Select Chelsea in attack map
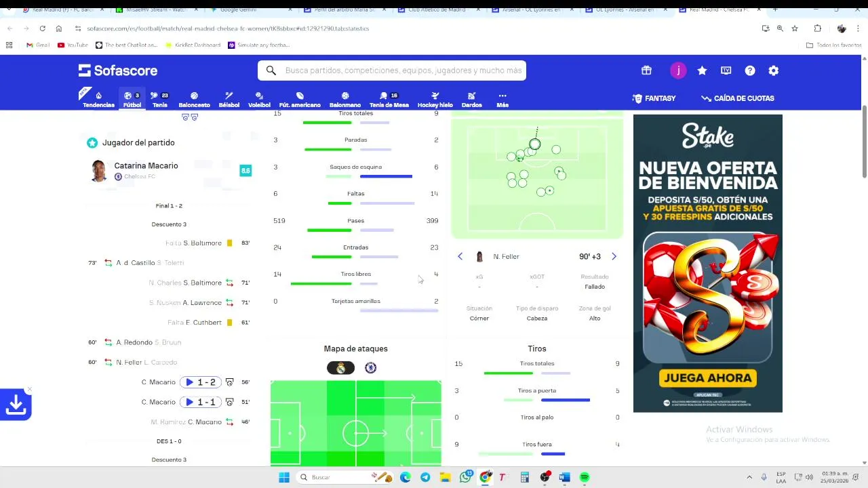The image size is (868, 488). 370,367
